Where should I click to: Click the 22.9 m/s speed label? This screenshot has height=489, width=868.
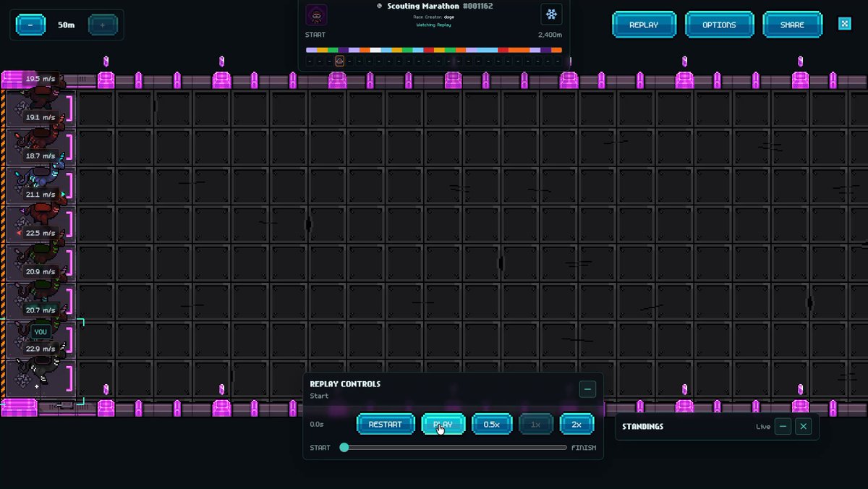click(41, 349)
